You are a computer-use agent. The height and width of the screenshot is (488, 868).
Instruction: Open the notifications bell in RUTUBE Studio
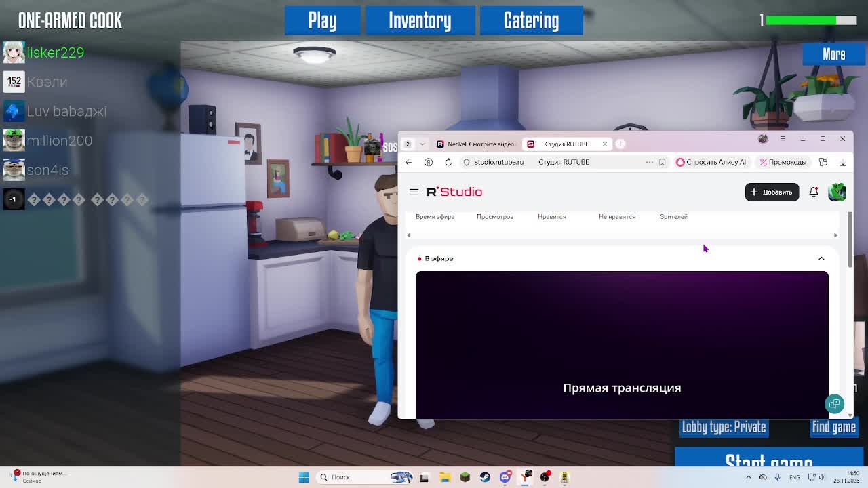click(814, 192)
